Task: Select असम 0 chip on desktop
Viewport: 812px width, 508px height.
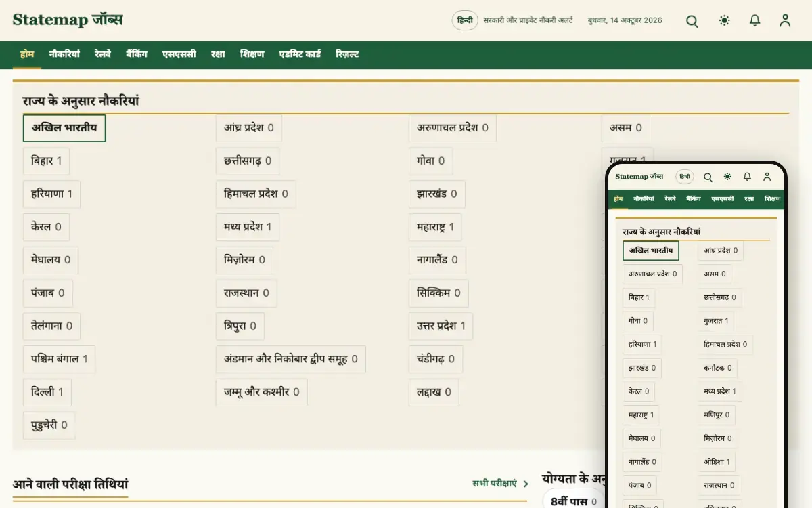Action: (625, 128)
